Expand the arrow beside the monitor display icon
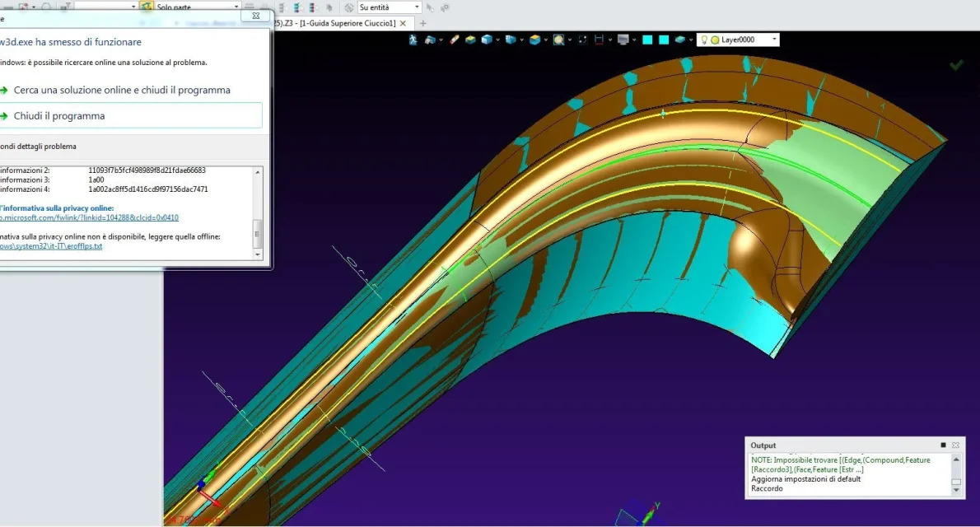The width and height of the screenshot is (980, 527). (634, 40)
